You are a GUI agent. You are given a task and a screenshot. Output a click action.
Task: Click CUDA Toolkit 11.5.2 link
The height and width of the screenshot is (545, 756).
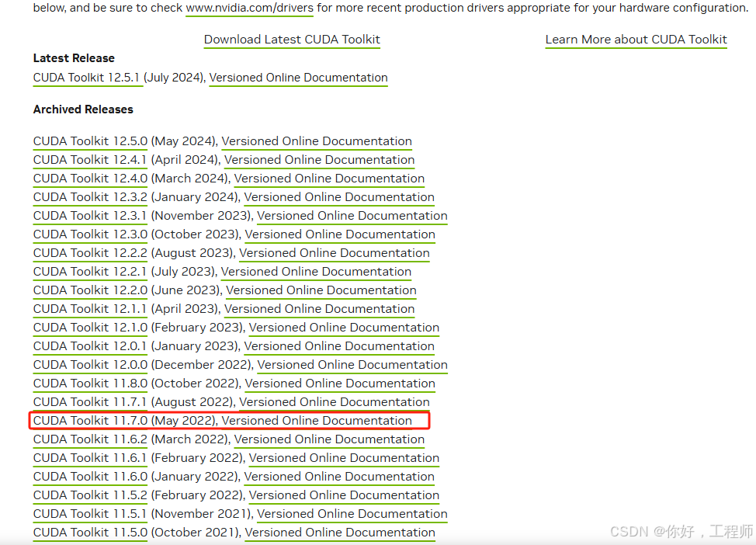[90, 496]
